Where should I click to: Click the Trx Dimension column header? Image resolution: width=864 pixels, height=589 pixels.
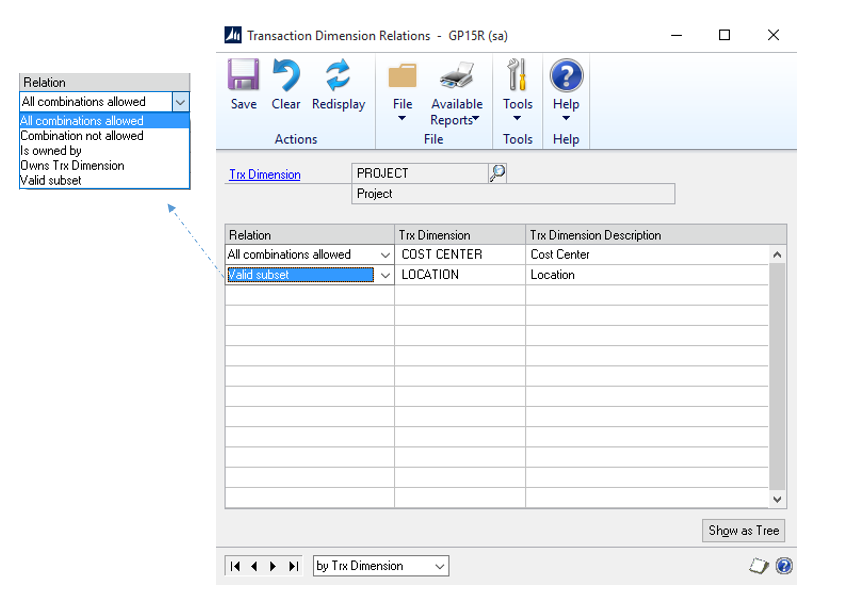click(x=460, y=235)
